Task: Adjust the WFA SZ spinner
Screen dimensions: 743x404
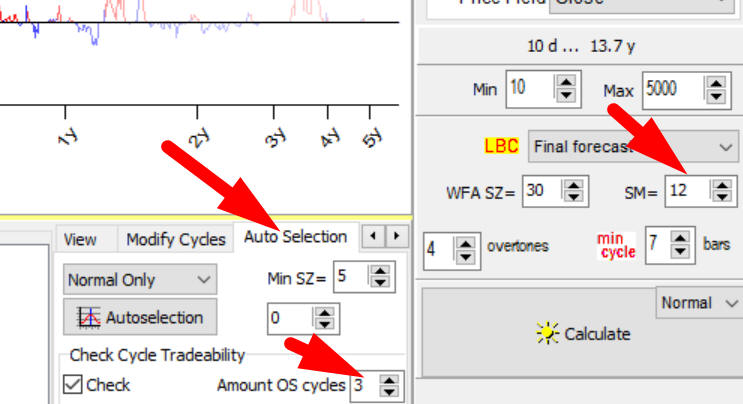Action: coord(574,190)
